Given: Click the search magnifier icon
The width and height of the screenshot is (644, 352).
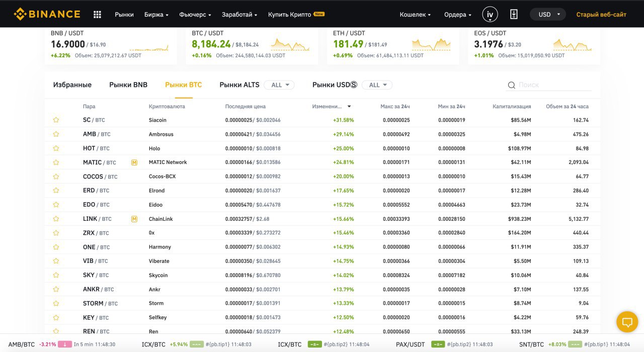Looking at the screenshot, I should coord(512,85).
